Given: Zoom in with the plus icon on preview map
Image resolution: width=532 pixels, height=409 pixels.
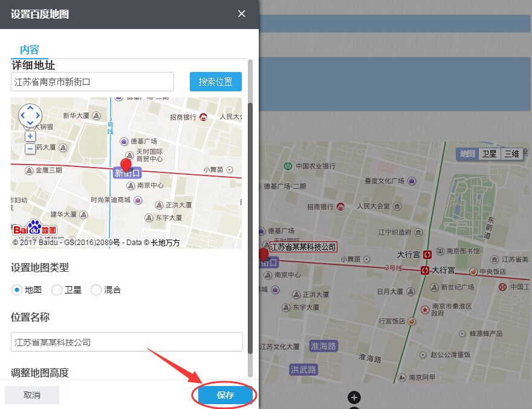Looking at the screenshot, I should [x=30, y=136].
